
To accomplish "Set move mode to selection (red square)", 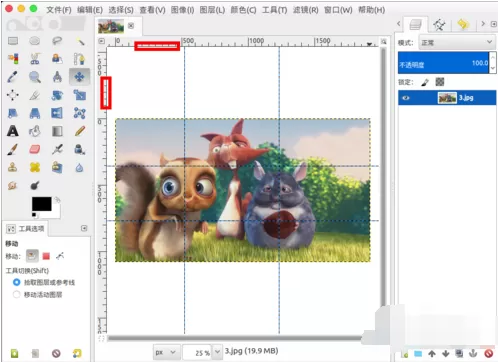I will click(x=46, y=256).
